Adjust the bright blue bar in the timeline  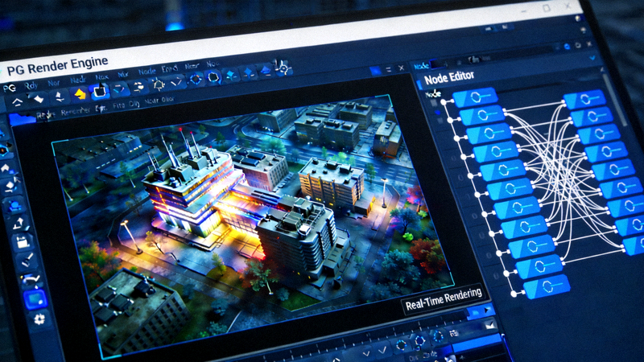pos(477,343)
